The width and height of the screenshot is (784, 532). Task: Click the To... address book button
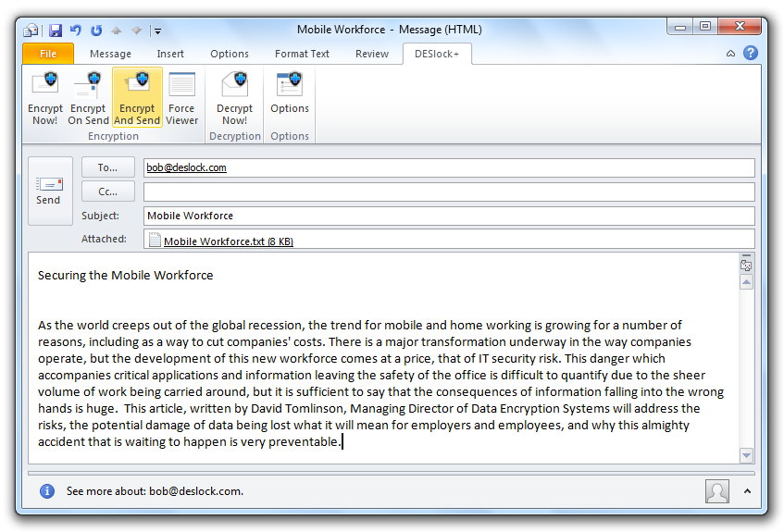tap(108, 167)
